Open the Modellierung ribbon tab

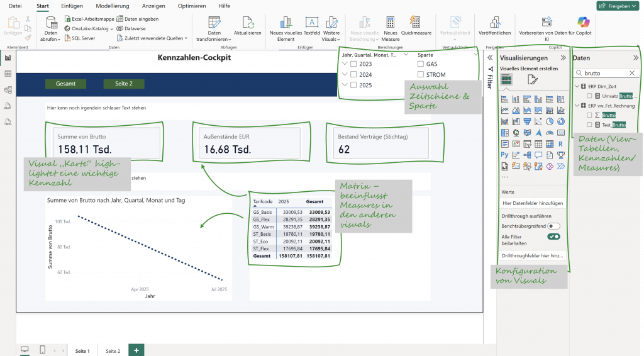(113, 6)
